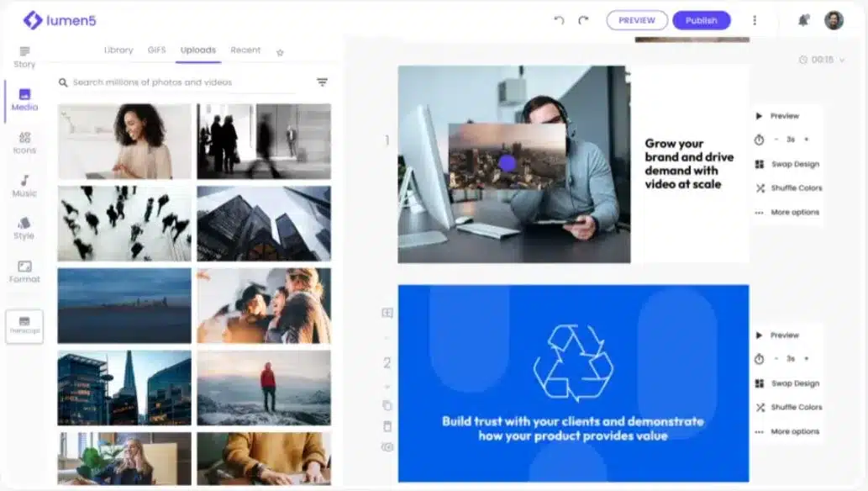Move scene 2 down with the arrow
Screen dimensions: 868x491
[x=387, y=386]
